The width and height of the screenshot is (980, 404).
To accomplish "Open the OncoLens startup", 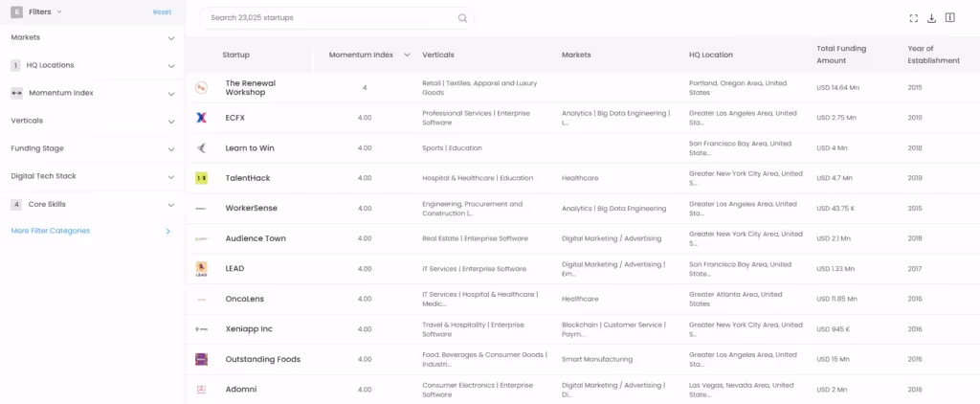I will [244, 299].
